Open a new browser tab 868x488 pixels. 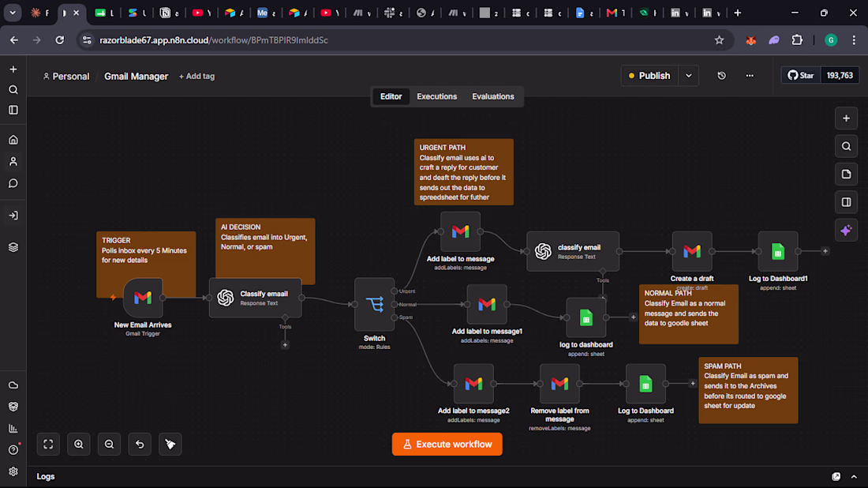(x=737, y=13)
